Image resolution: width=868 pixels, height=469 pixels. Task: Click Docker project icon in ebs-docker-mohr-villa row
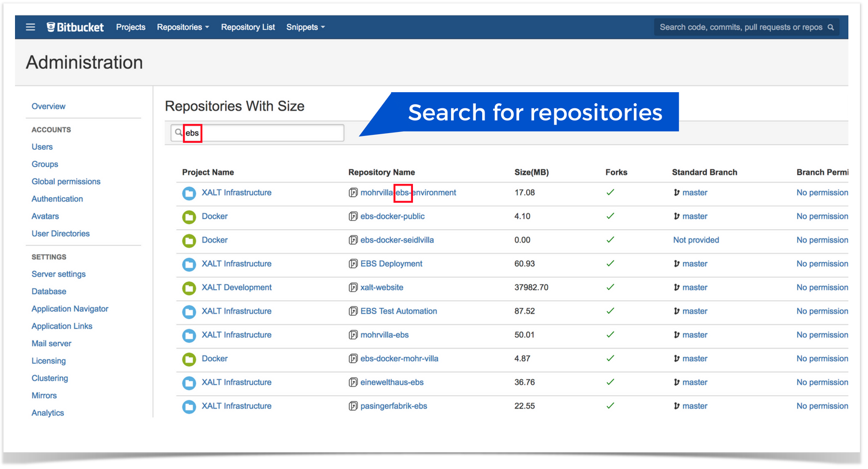(x=189, y=359)
